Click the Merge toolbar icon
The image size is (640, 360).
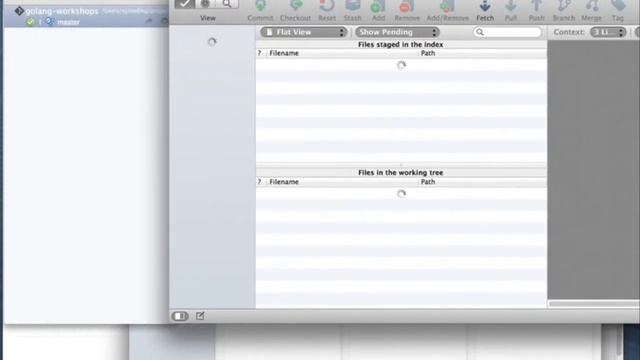click(x=591, y=6)
